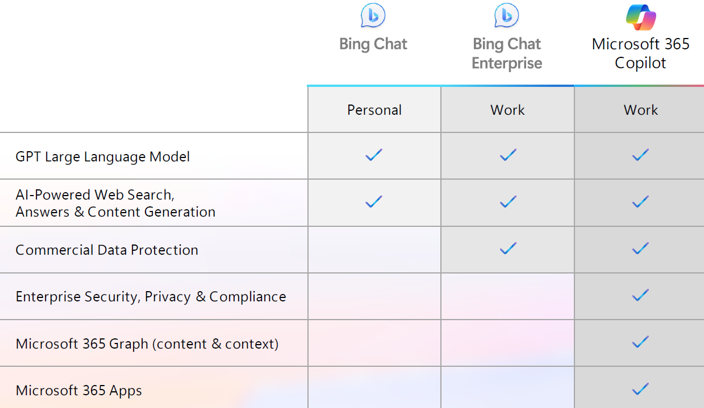Click Copilot's Microsoft 365 Apps checkmark
The width and height of the screenshot is (704, 408).
coord(641,388)
